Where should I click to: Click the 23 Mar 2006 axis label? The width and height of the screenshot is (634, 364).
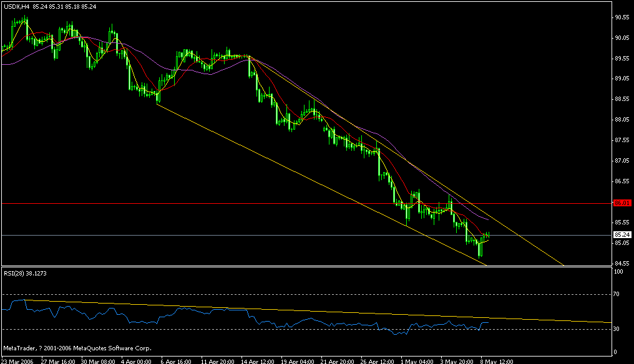(19, 360)
